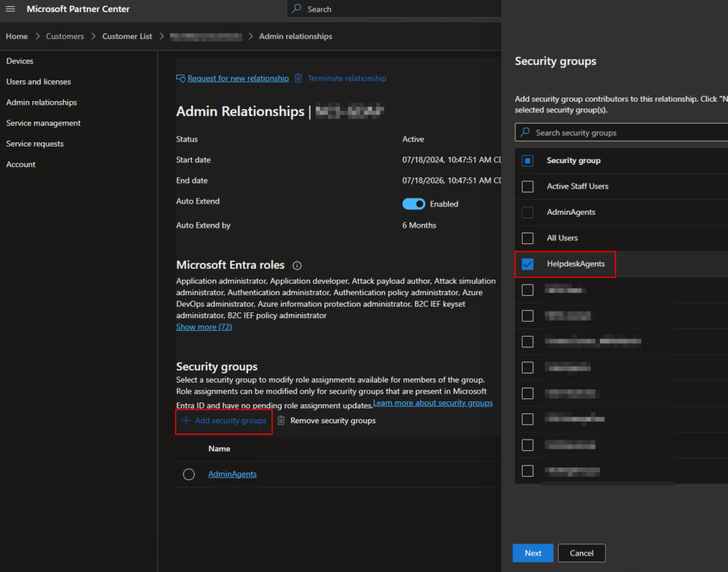This screenshot has width=728, height=572.
Task: Click the trash icon for Remove security groups
Action: 282,420
